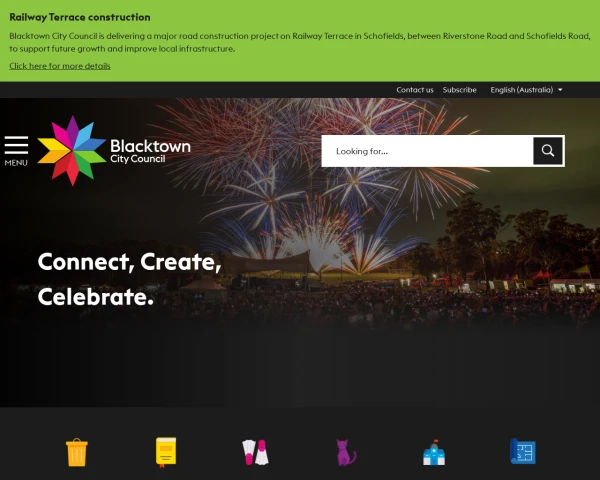Follow Click here for more details link
The height and width of the screenshot is (480, 600).
click(60, 66)
